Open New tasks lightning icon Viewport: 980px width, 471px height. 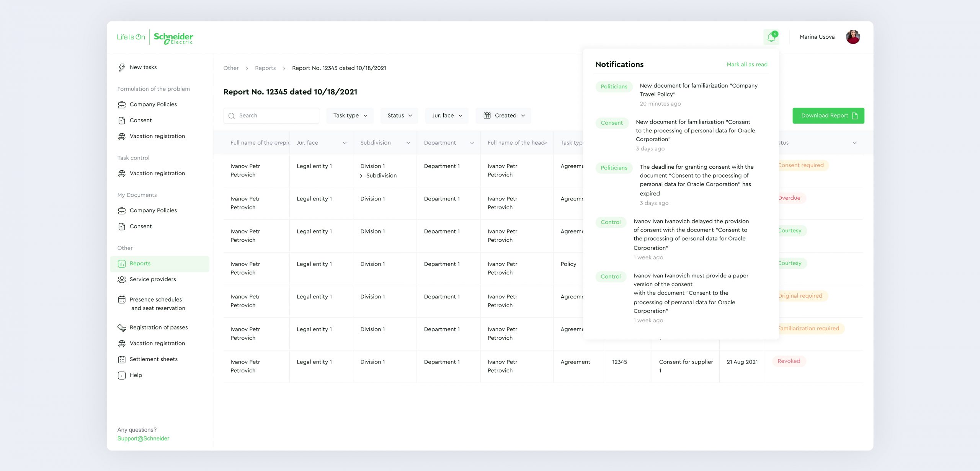122,67
